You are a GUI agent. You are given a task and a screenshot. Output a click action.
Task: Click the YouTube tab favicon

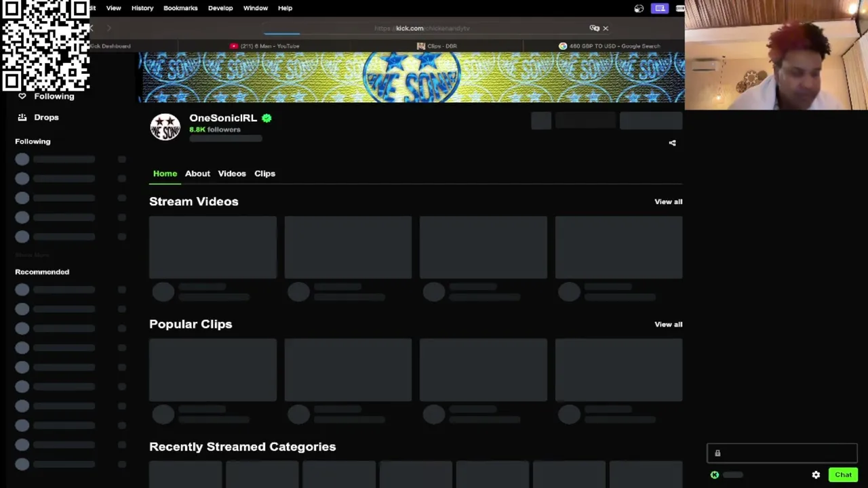[x=234, y=46]
